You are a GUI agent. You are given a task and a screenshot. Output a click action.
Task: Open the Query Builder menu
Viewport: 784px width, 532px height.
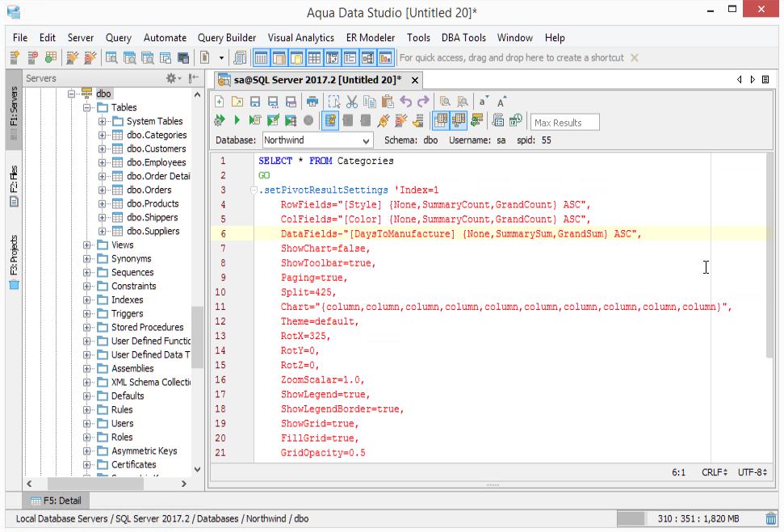(226, 38)
